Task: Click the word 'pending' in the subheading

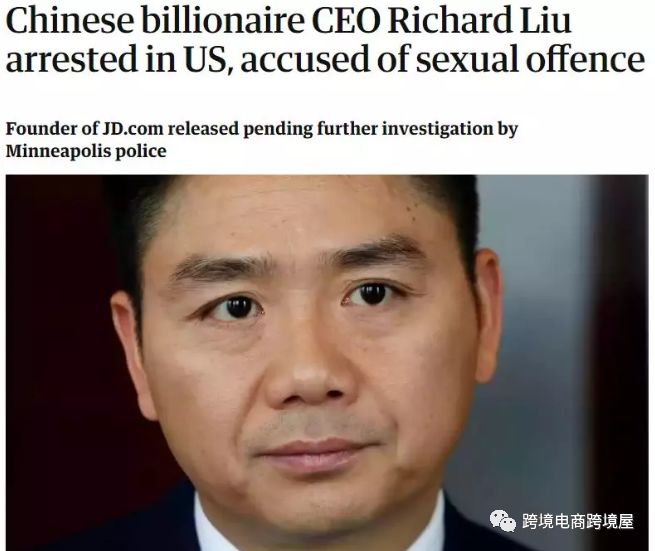Action: 278,129
